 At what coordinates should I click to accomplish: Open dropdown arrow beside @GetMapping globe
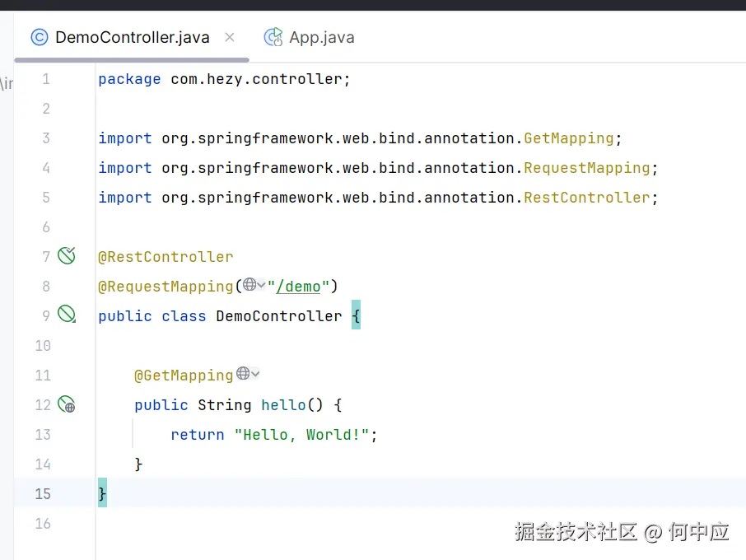pos(255,374)
